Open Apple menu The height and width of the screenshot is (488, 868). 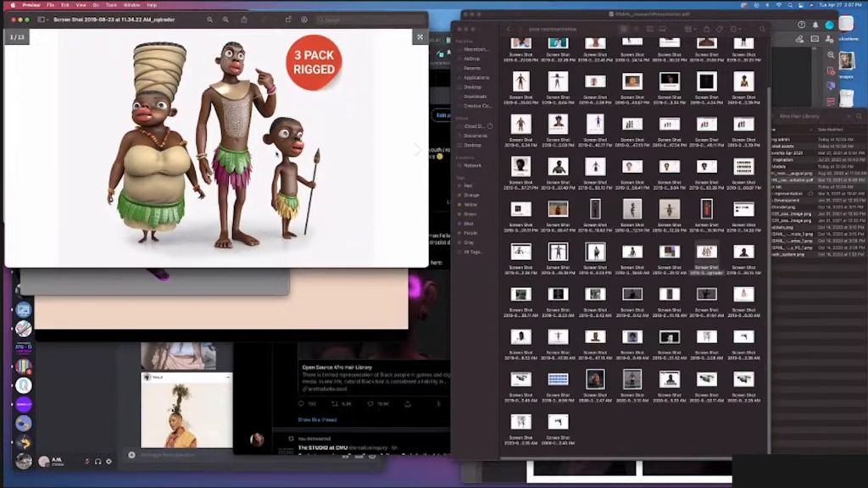(x=13, y=5)
